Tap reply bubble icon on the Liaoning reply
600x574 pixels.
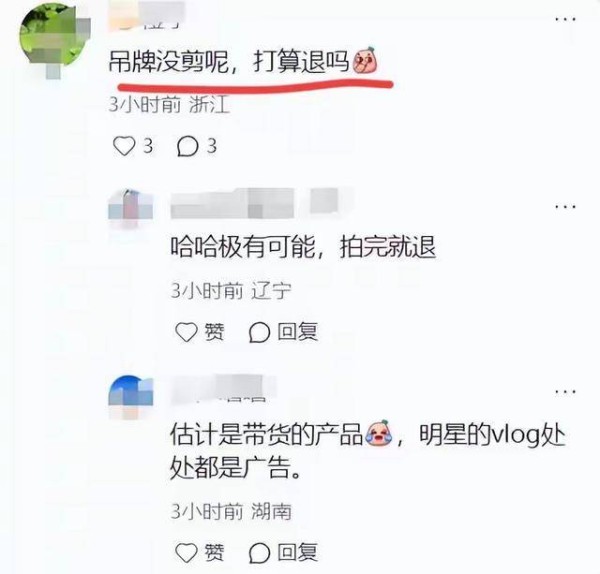click(259, 332)
